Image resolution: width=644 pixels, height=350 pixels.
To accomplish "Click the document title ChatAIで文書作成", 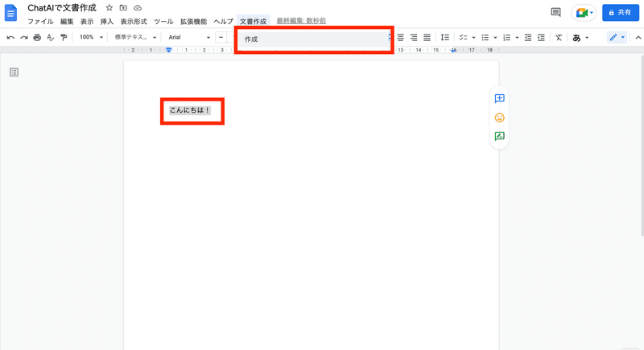I will click(x=62, y=8).
